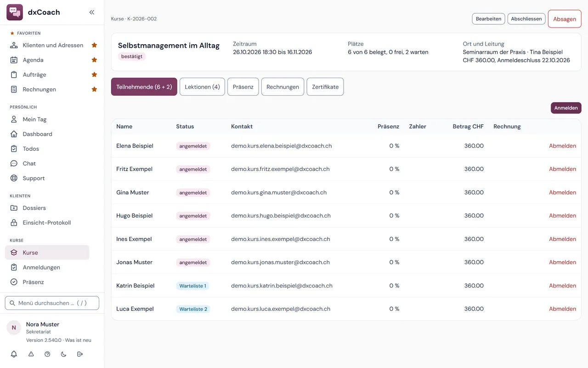588x368 pixels.
Task: Open Nora Muster user profile
Action: [43, 324]
